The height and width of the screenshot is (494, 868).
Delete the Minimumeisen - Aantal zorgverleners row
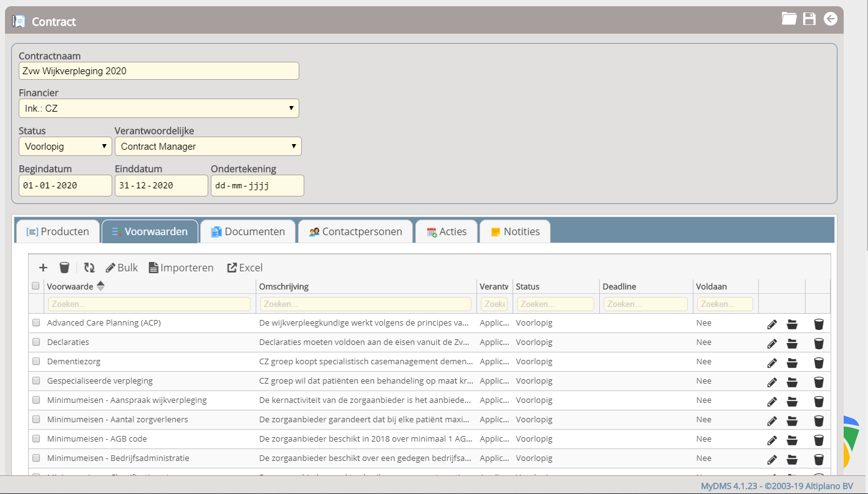819,420
